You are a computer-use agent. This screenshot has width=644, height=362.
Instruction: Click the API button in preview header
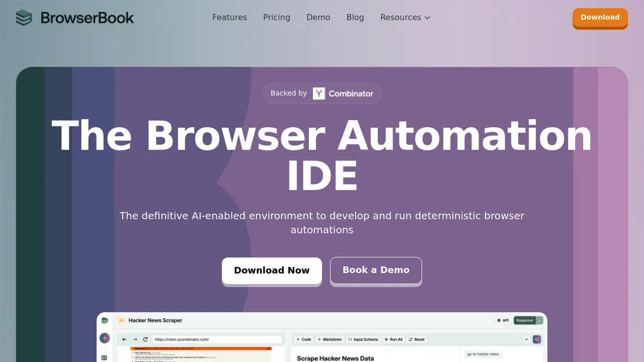[503, 320]
